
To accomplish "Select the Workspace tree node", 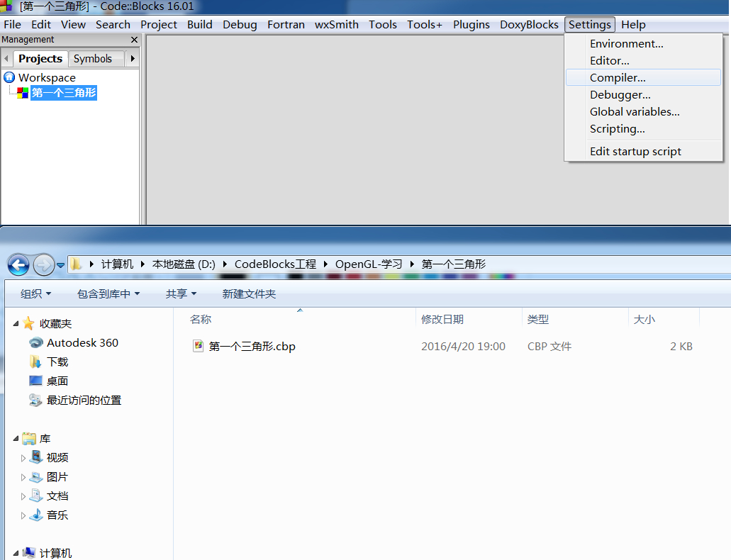I will coord(47,77).
